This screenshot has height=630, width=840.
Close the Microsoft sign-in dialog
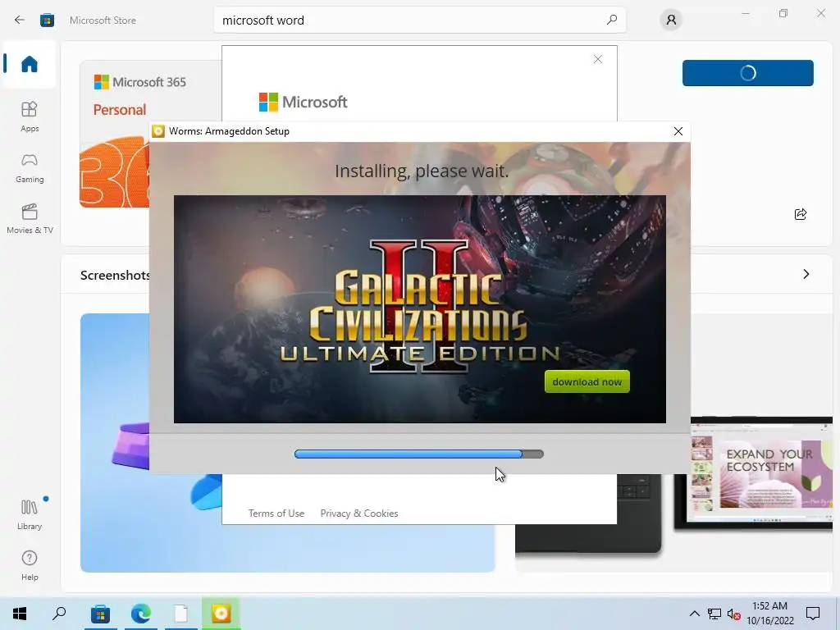[x=598, y=59]
